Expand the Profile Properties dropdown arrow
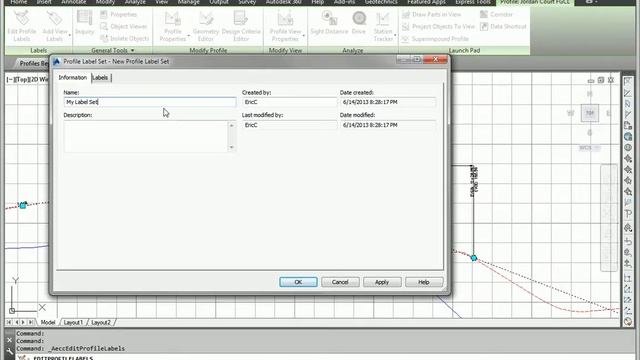This screenshot has width=640, height=360. point(189,36)
